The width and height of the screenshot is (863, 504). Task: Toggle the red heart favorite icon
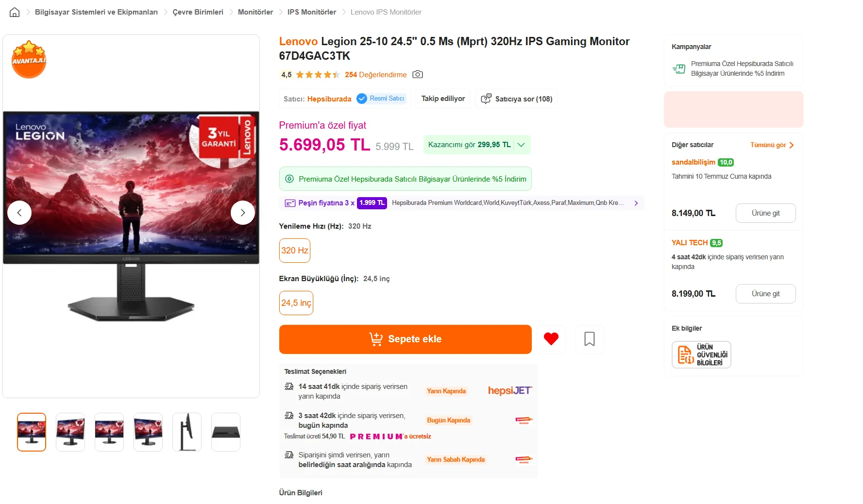click(x=551, y=339)
